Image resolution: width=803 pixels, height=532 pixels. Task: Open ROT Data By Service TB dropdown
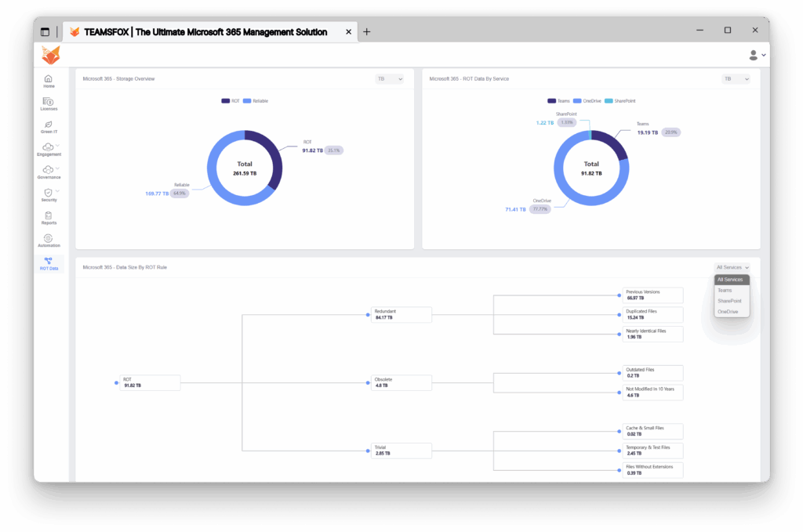tap(736, 79)
